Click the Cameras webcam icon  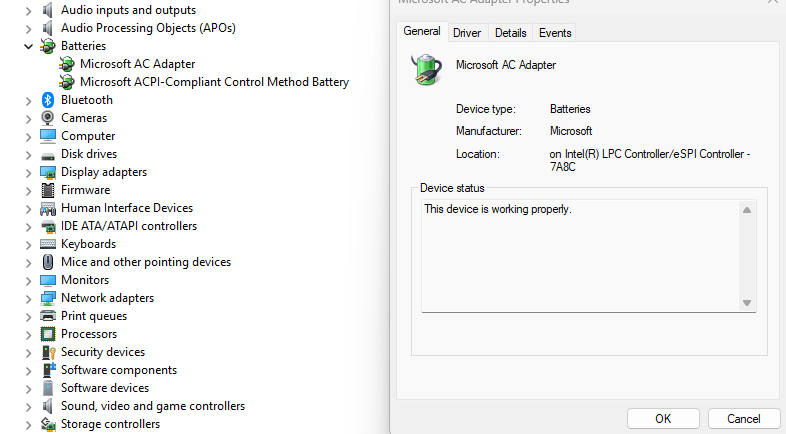tap(48, 118)
